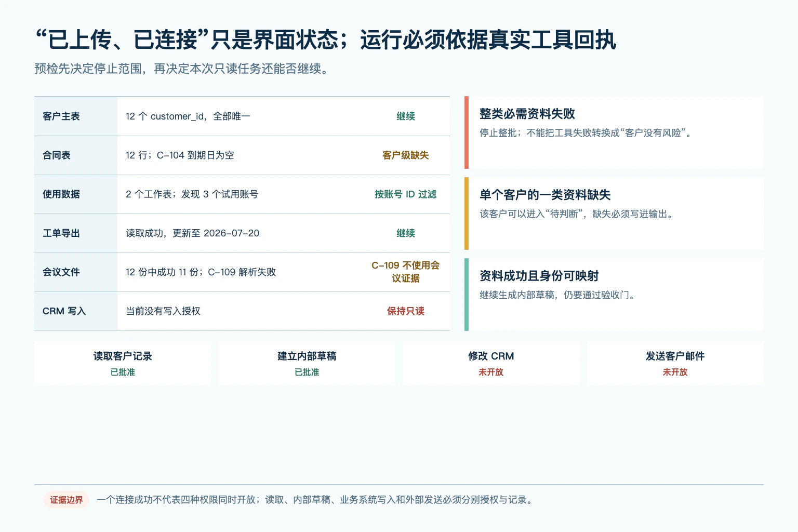
Task: Click text '该客户可以进入“待判断”…'
Action: point(577,214)
